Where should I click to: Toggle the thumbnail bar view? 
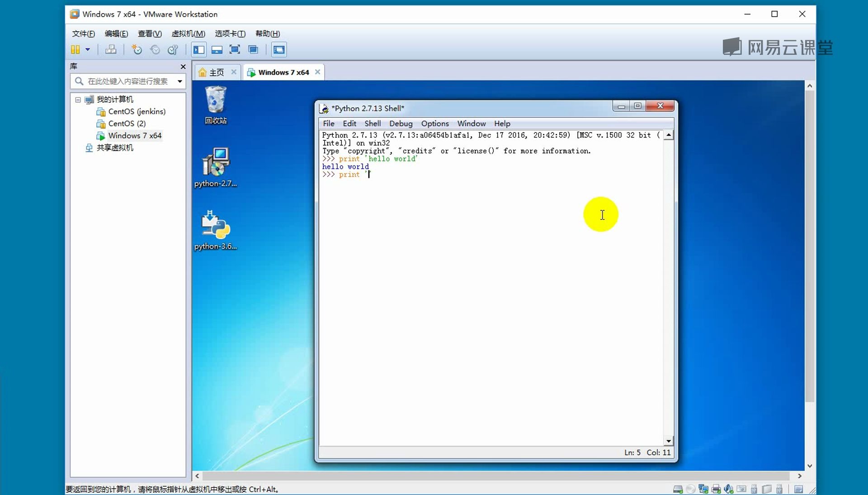click(x=217, y=49)
